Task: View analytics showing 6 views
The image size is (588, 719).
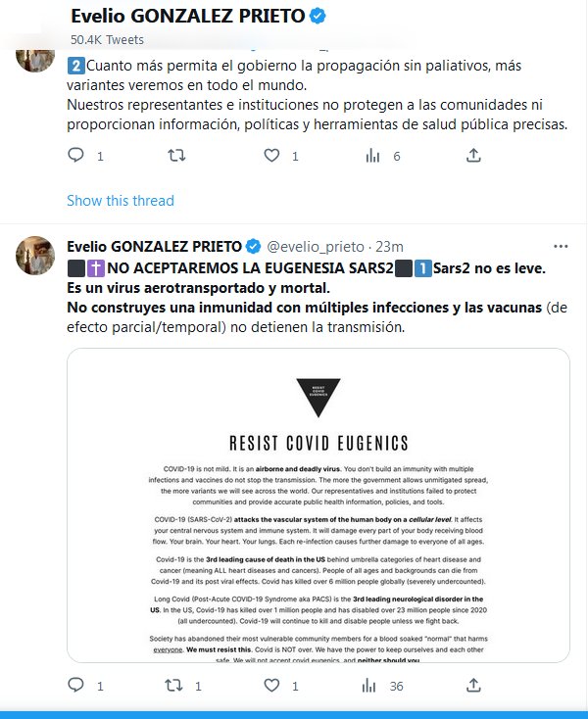Action: point(372,156)
